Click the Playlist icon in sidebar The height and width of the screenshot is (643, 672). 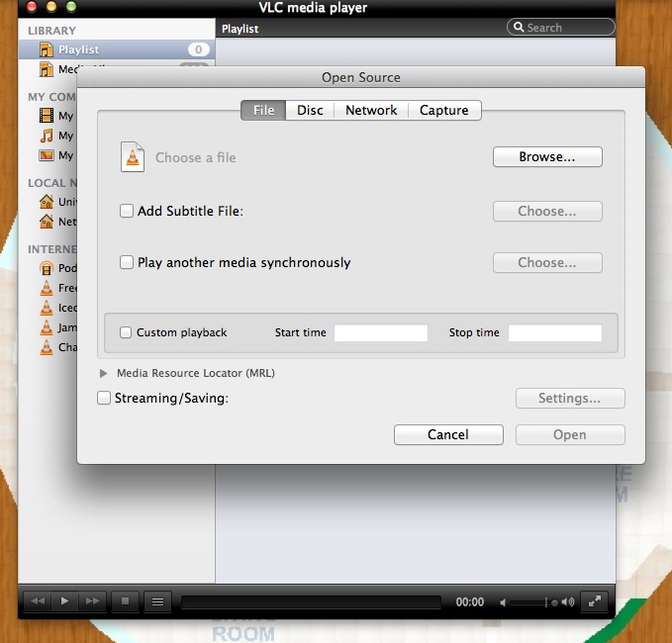(46, 49)
